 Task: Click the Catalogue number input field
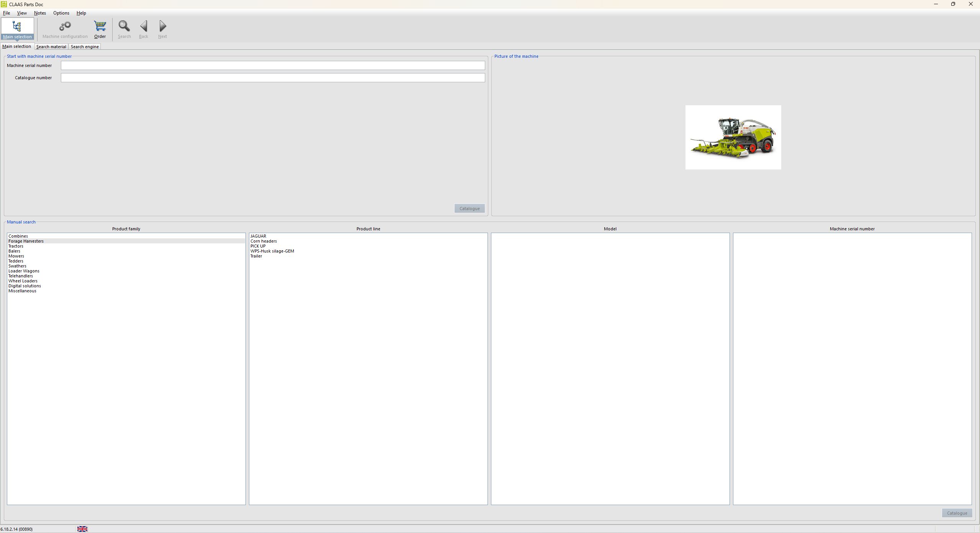pyautogui.click(x=273, y=78)
